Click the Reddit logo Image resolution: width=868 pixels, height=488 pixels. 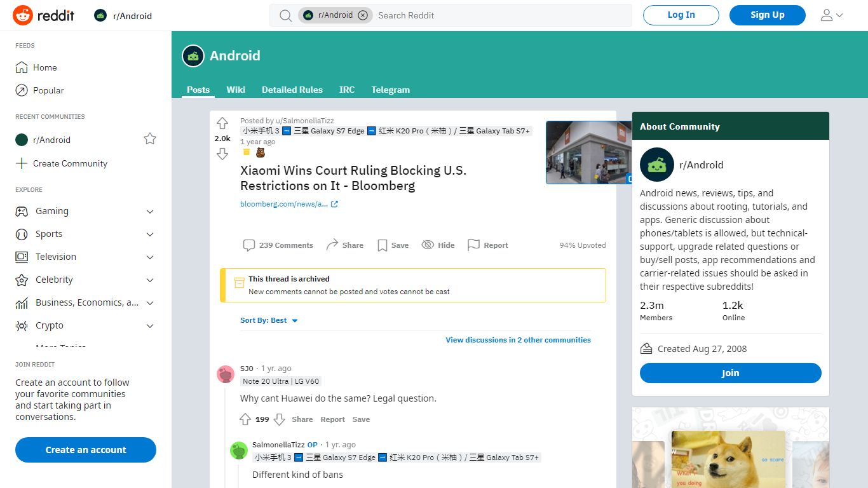tap(43, 15)
